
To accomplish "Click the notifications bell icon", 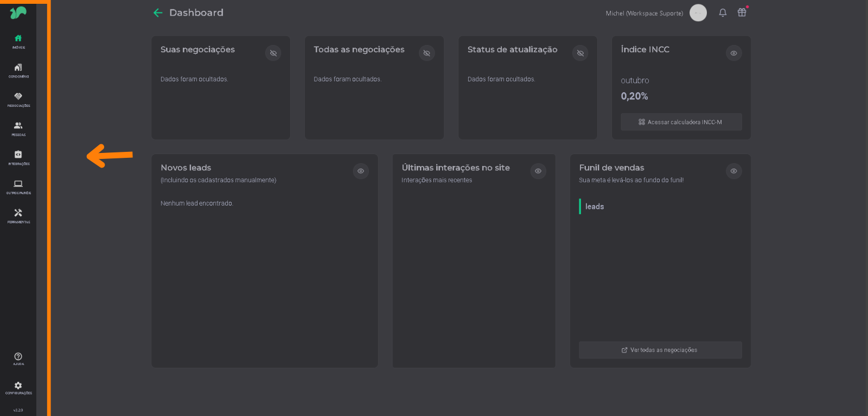I will tap(723, 12).
